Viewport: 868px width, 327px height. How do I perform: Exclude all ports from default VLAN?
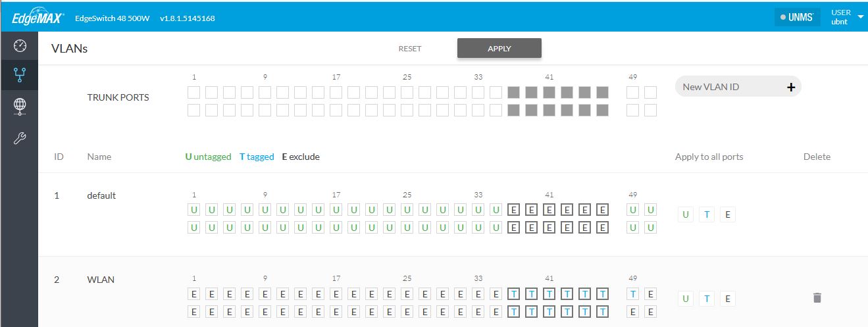point(728,214)
